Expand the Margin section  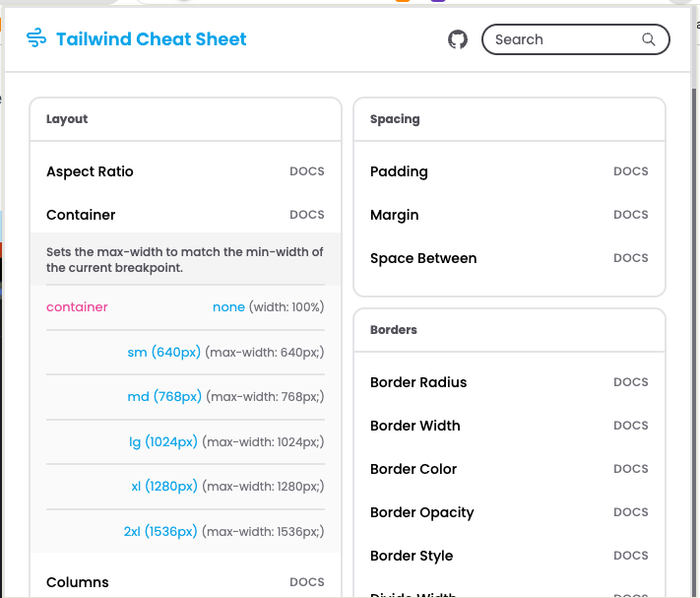click(x=395, y=215)
